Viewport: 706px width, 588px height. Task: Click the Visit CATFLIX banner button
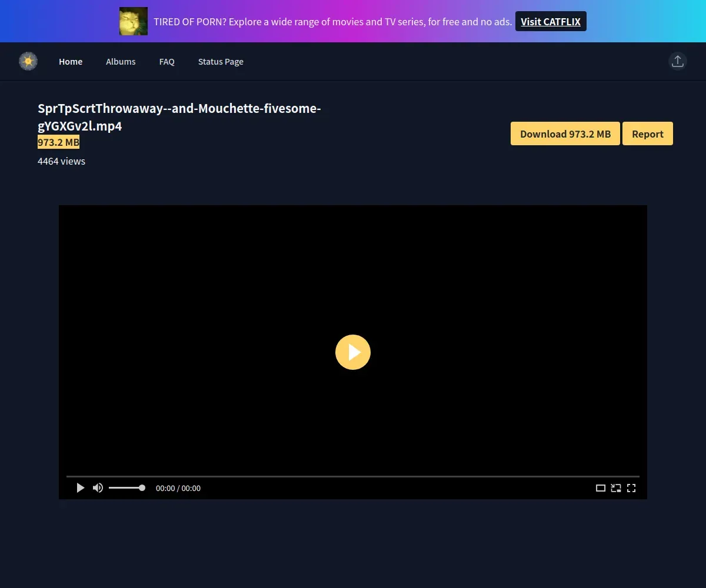click(x=551, y=21)
